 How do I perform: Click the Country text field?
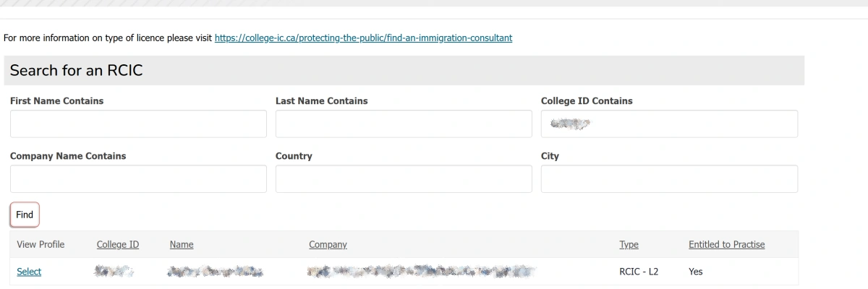pos(404,178)
